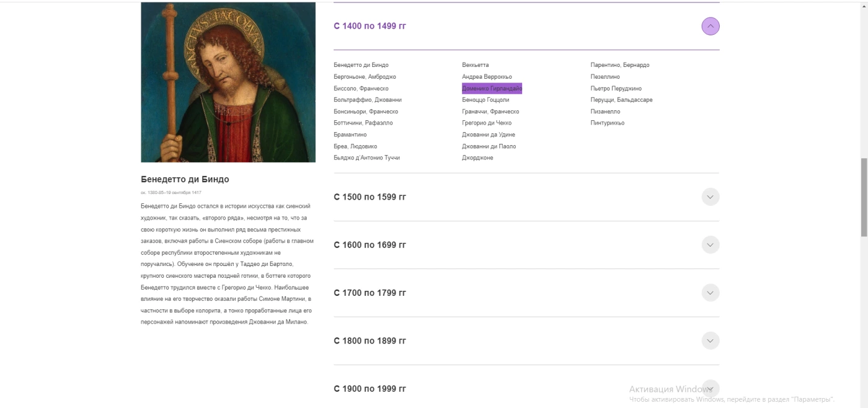
Task: Choose Пьетро Перуджино from the list
Action: pos(616,89)
